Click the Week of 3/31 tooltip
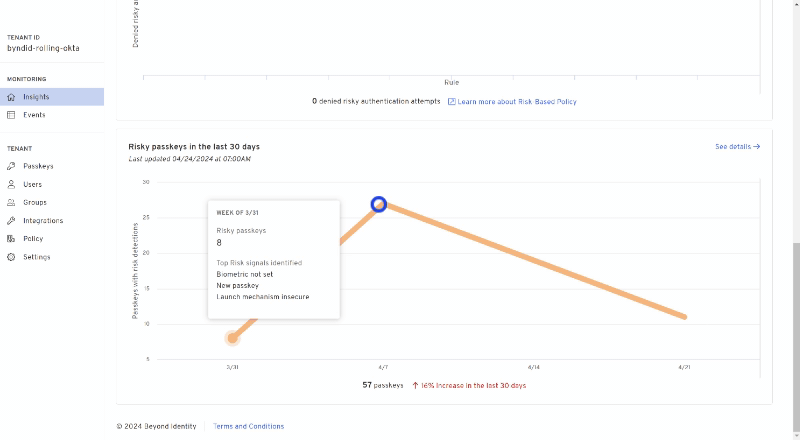Viewport: 800px width, 440px height. point(273,258)
